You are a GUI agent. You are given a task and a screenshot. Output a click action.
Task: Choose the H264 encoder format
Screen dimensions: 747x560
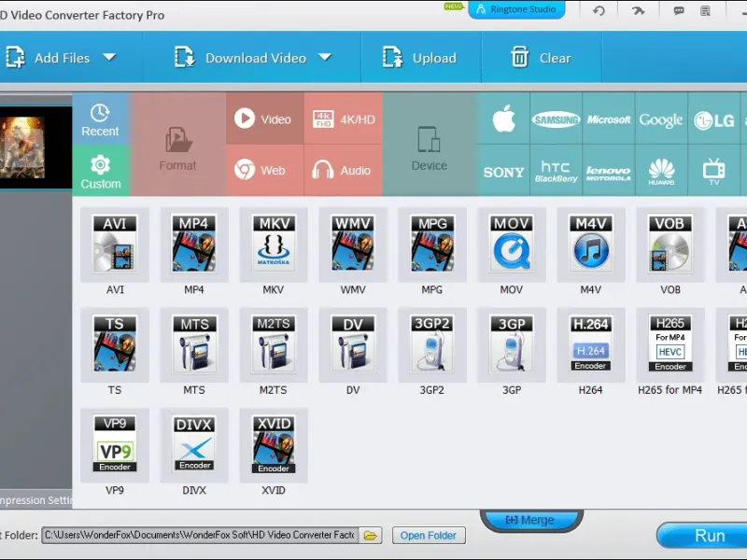(x=591, y=344)
